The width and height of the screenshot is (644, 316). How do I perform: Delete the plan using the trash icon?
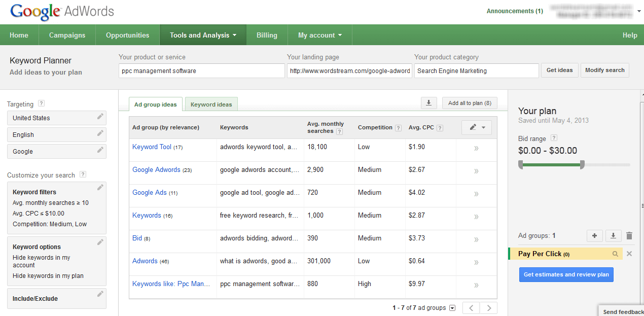[629, 235]
